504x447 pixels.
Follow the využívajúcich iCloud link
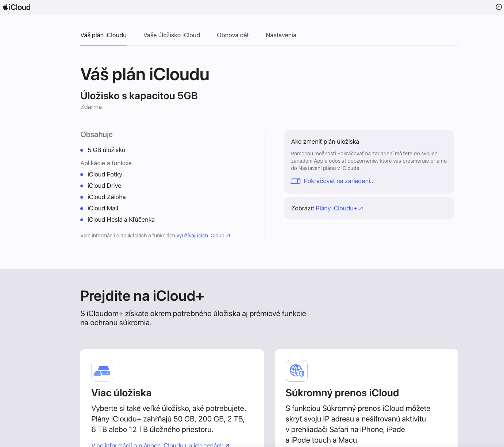203,236
